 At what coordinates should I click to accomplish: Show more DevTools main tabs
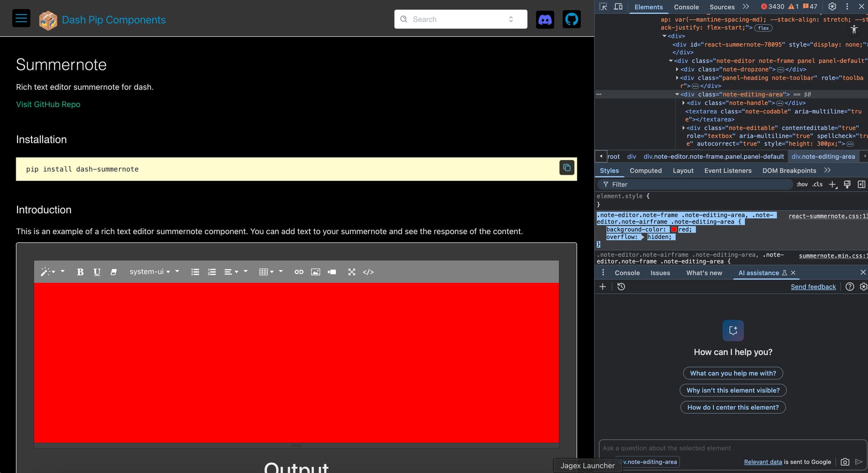click(746, 6)
